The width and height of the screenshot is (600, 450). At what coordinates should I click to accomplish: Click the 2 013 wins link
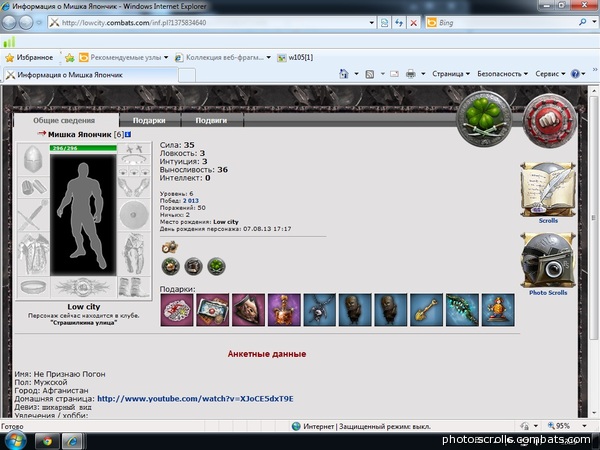191,201
